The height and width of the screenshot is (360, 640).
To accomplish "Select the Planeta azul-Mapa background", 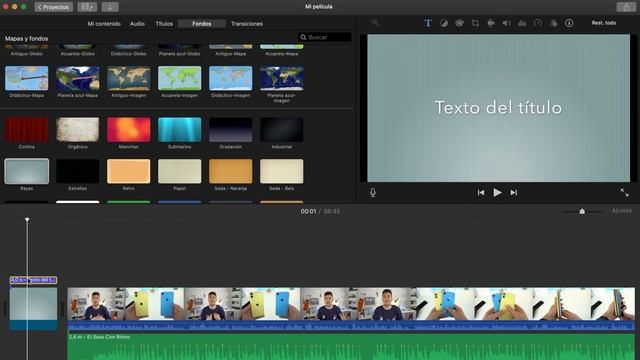I will coord(78,78).
